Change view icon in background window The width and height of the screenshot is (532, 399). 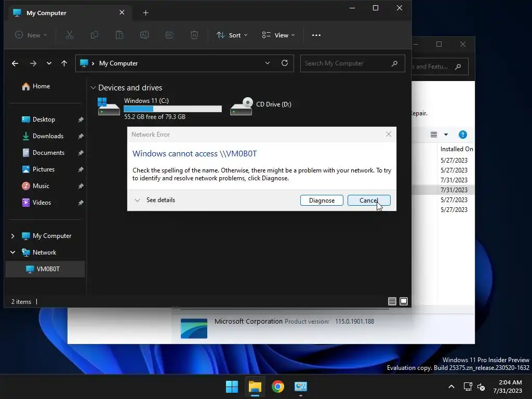point(434,135)
